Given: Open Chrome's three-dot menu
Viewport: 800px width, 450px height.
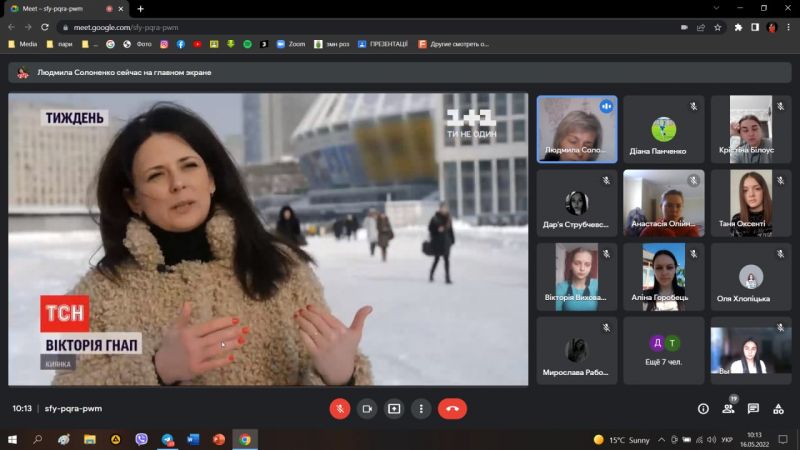Looking at the screenshot, I should tap(788, 28).
